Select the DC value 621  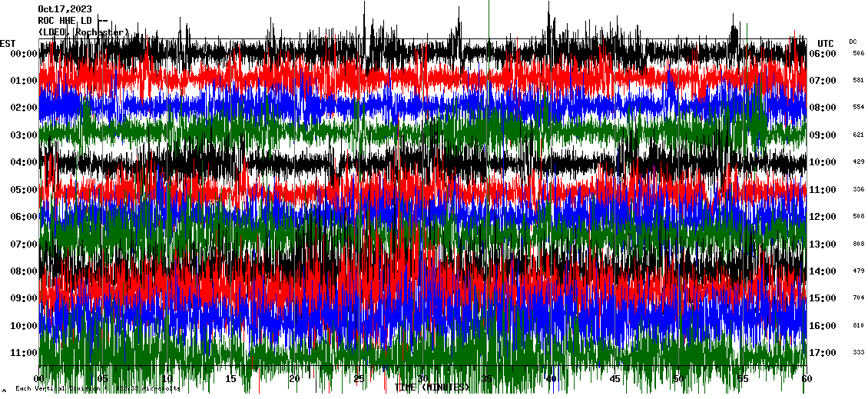[858, 135]
